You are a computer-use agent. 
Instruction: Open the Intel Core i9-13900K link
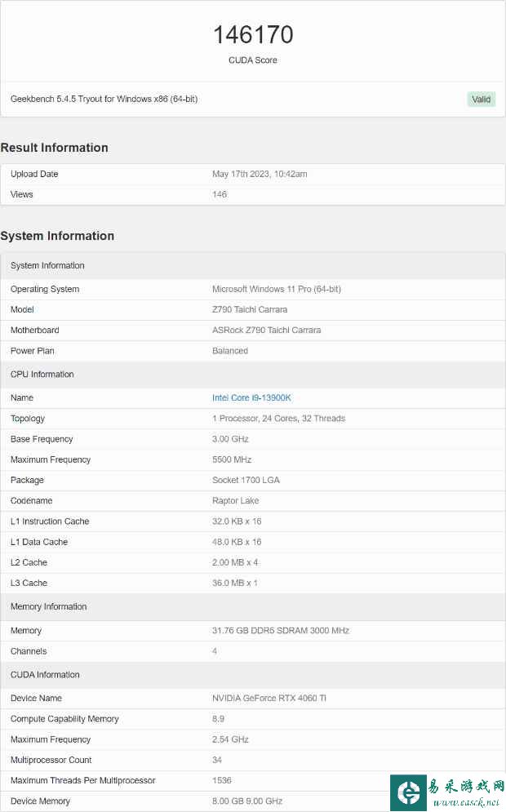click(251, 397)
